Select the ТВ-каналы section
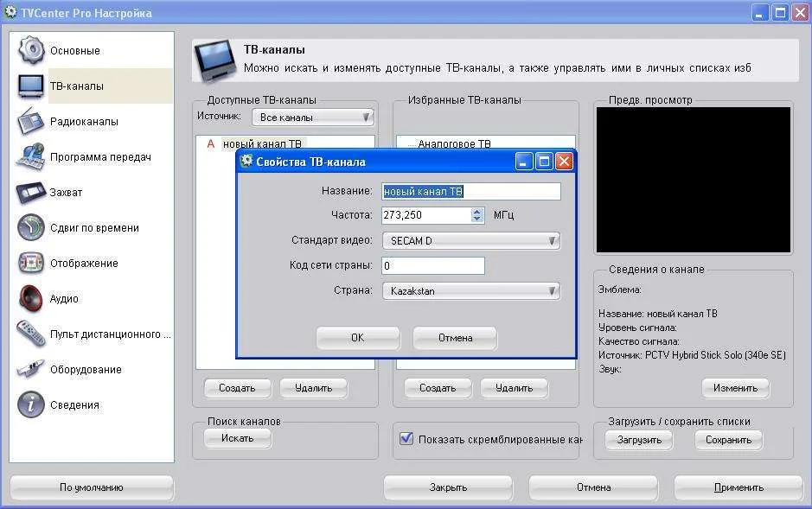This screenshot has height=509, width=812. click(x=77, y=86)
